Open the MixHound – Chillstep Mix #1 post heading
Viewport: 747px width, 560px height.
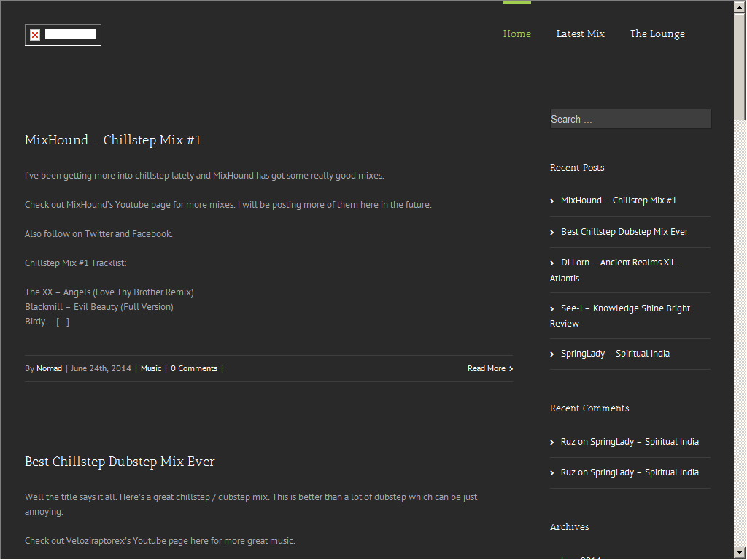pyautogui.click(x=112, y=140)
